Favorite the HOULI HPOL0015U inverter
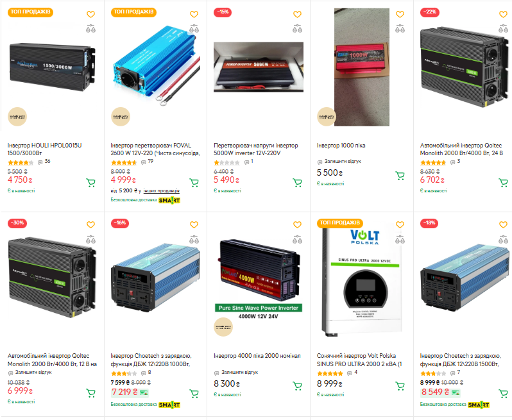 [90, 14]
